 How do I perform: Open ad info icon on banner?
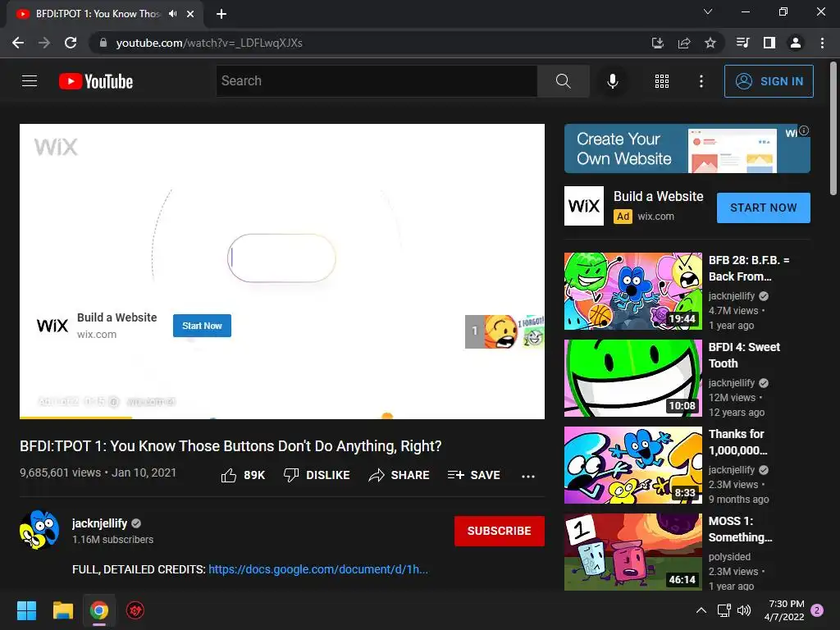click(804, 130)
